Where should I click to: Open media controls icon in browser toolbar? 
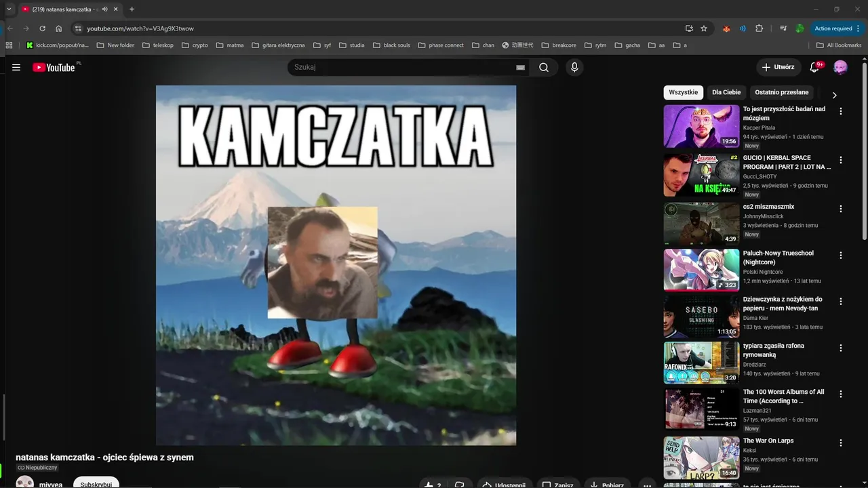(x=783, y=28)
